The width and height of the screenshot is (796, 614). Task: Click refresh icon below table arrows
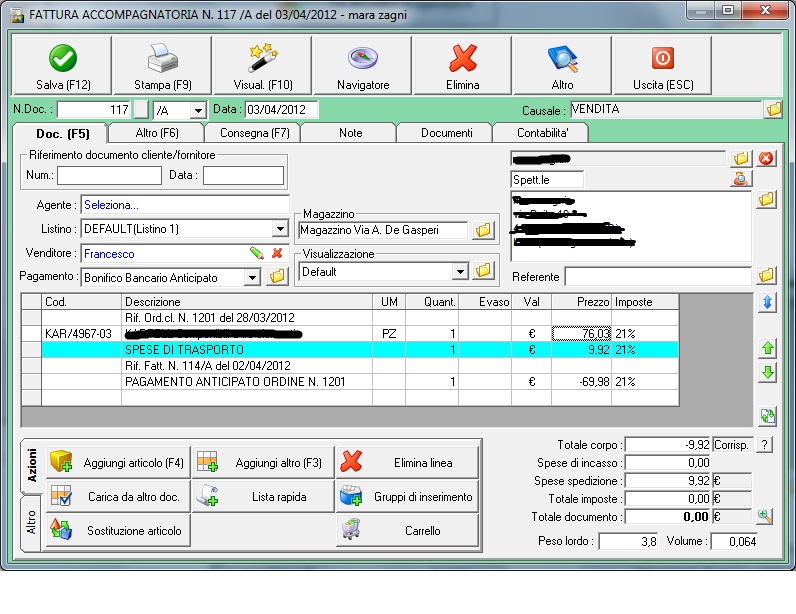(767, 416)
